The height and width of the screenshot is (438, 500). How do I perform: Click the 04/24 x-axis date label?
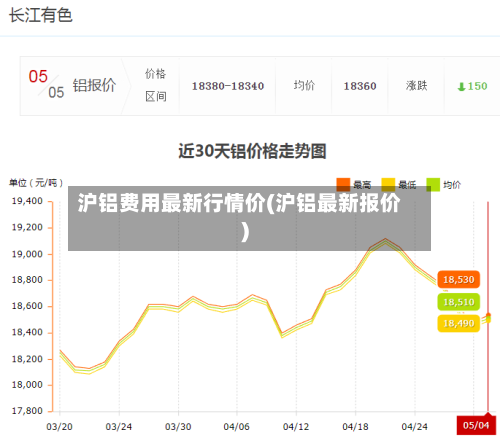click(414, 427)
